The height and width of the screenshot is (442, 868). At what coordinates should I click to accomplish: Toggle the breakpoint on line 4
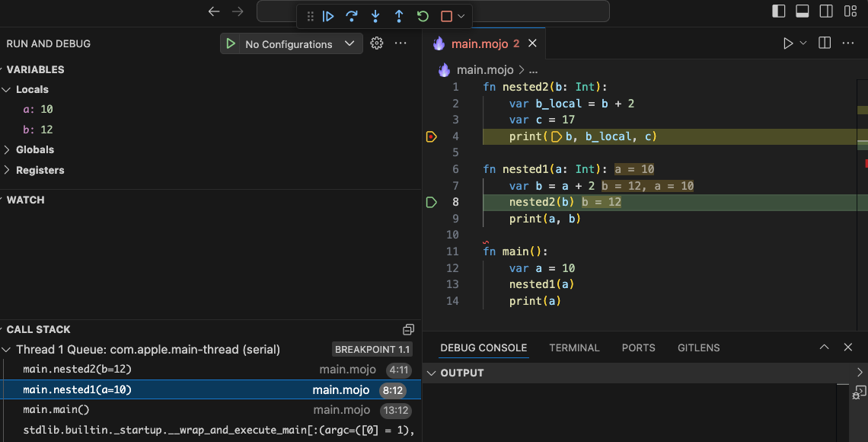point(431,136)
